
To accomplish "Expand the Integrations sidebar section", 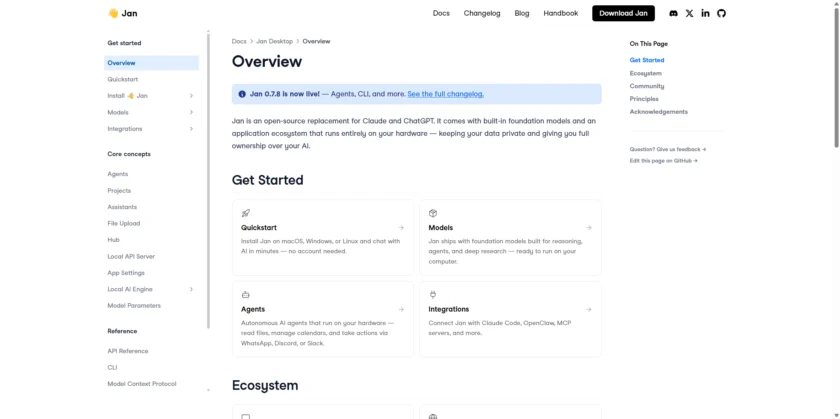I will [191, 129].
